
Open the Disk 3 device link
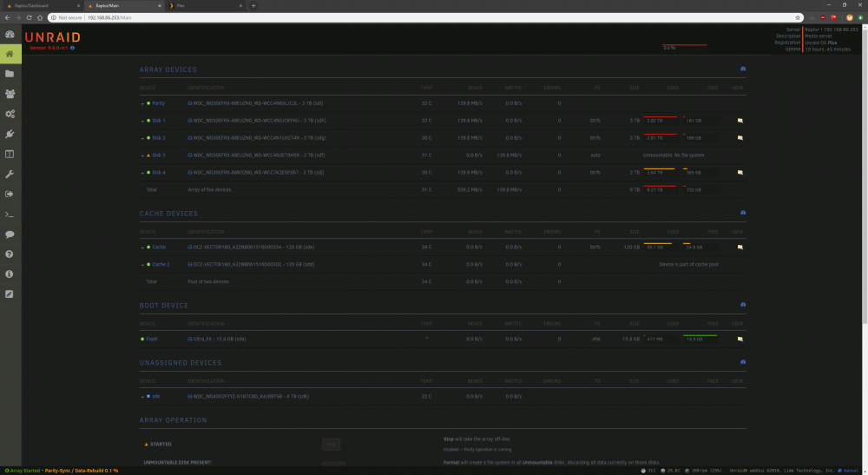(x=158, y=155)
